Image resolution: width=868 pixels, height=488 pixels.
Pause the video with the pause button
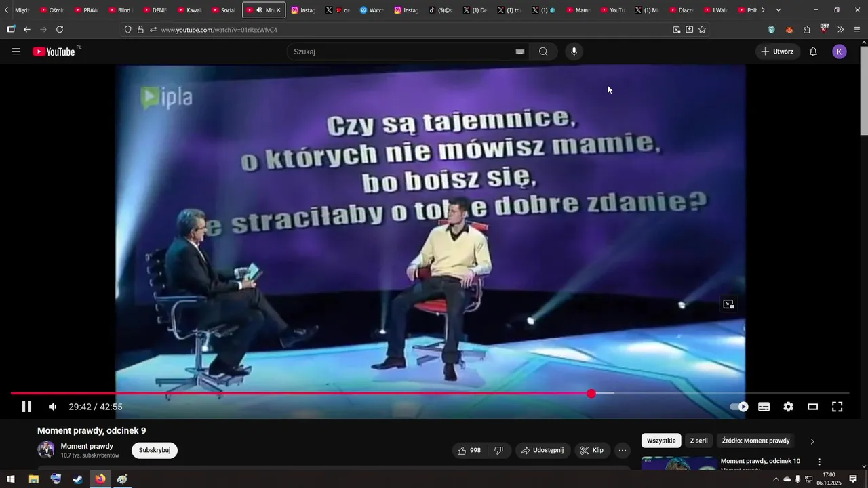26,407
